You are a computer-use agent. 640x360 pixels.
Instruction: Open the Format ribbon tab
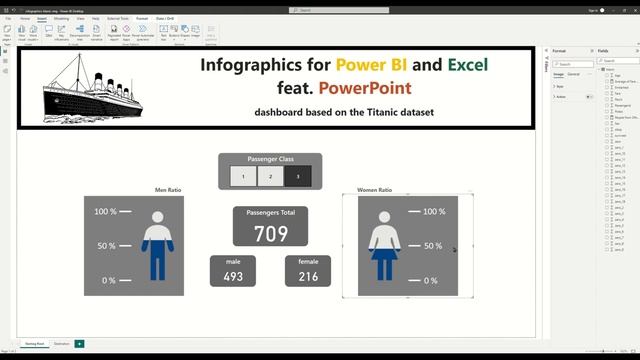(x=142, y=19)
